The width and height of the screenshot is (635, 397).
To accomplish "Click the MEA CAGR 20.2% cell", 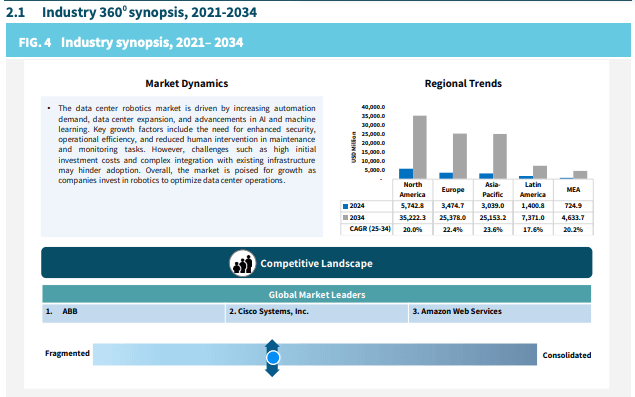I will [573, 229].
